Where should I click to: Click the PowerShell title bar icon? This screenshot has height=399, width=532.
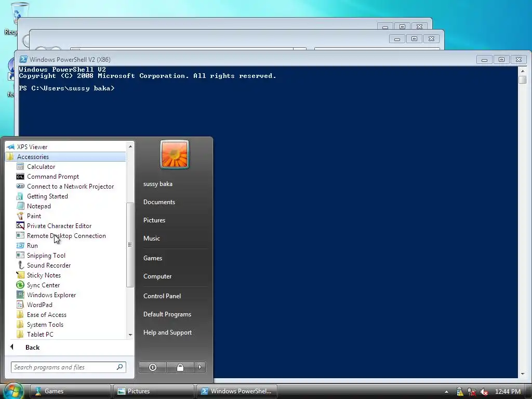pos(23,59)
